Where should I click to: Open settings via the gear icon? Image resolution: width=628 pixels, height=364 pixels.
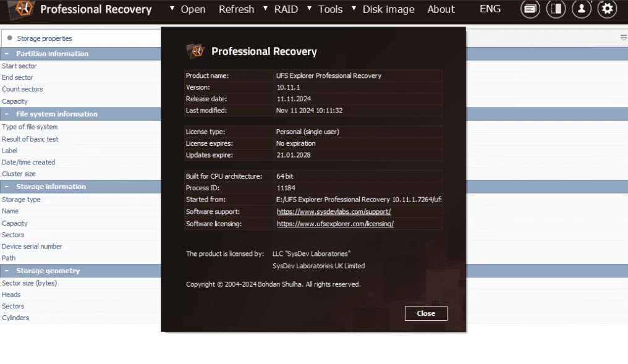pos(607,9)
